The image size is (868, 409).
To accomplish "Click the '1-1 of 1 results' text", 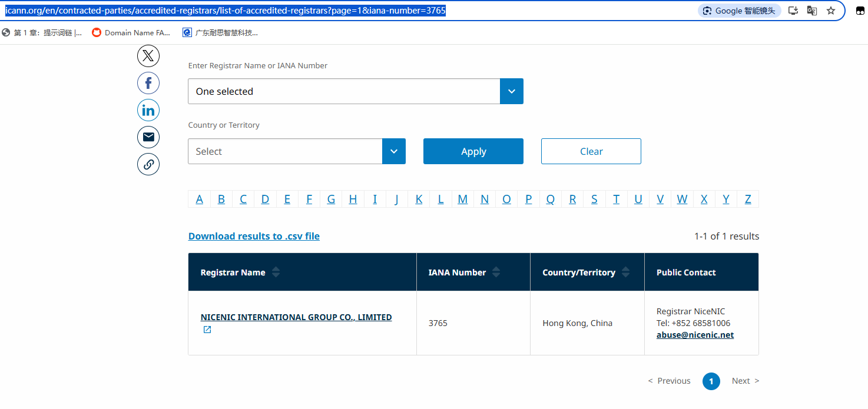I will pyautogui.click(x=727, y=236).
